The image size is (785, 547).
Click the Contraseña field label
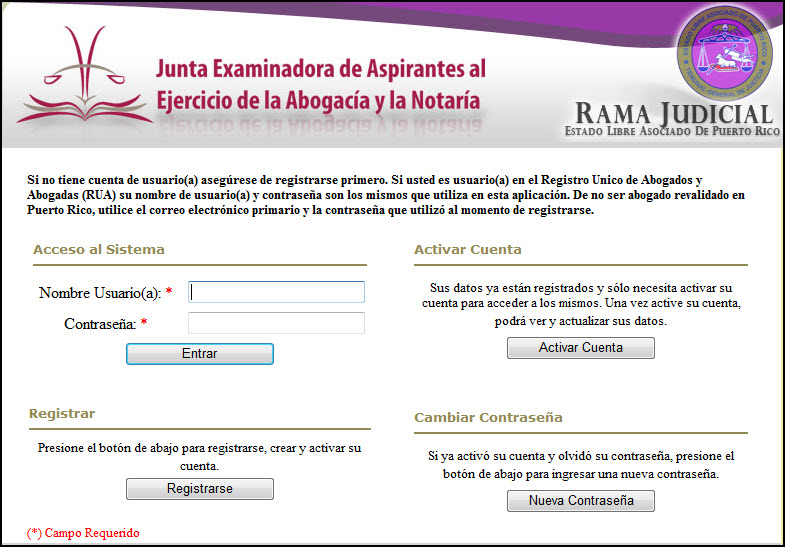tap(99, 324)
